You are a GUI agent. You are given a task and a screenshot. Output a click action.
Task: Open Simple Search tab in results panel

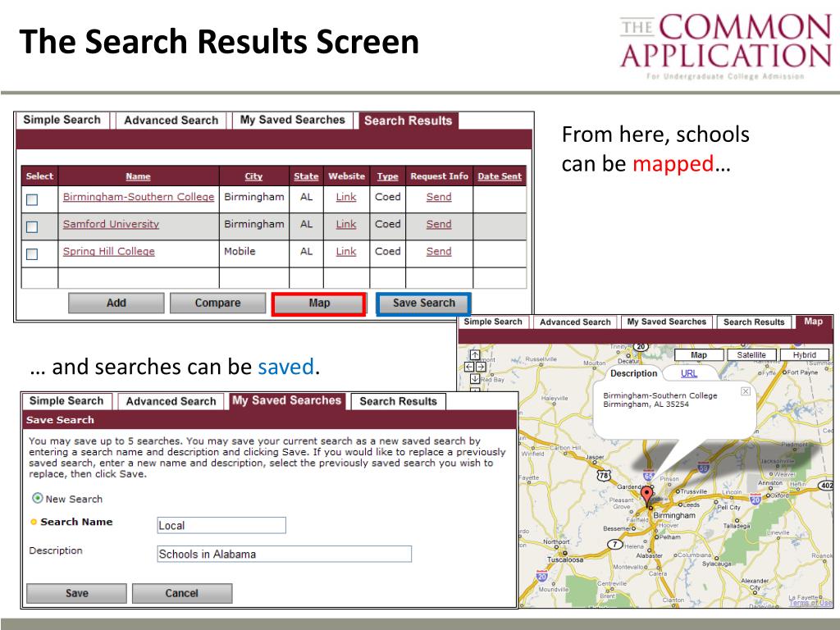pyautogui.click(x=62, y=120)
